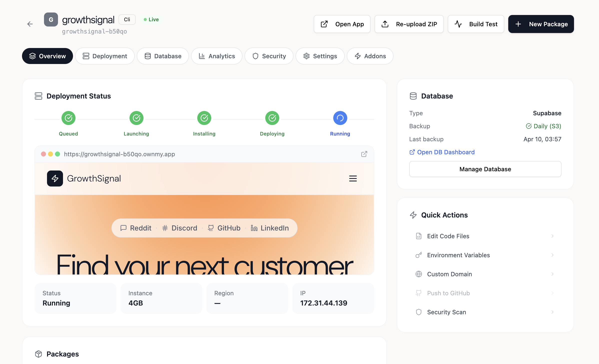This screenshot has height=364, width=599.
Task: Expand Environment Variables chevron arrow
Action: pyautogui.click(x=552, y=255)
